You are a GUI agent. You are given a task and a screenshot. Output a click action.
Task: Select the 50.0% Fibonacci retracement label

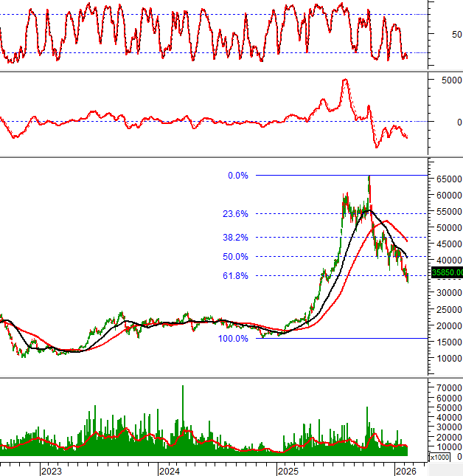click(236, 257)
